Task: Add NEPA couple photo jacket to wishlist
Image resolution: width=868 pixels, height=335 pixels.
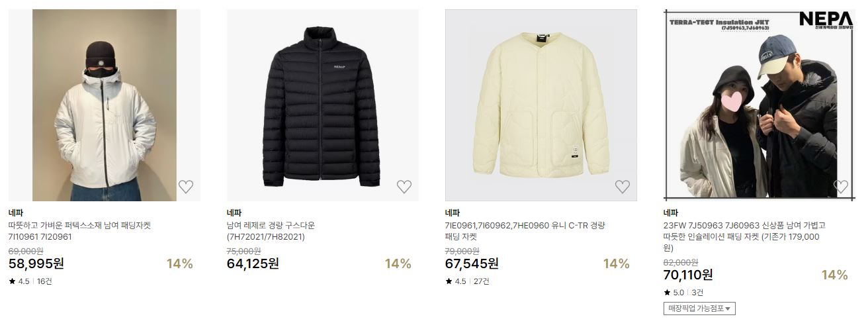Action: tap(841, 187)
